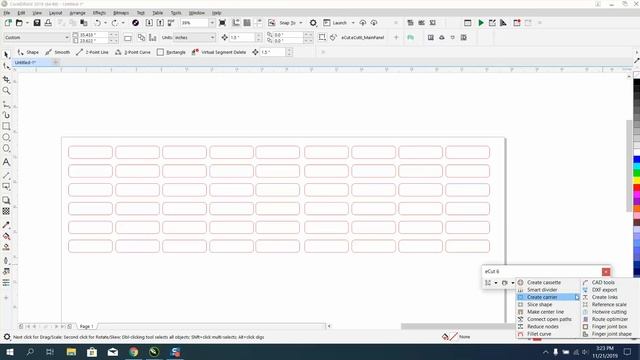Expand second eCut 6 panel dropdown arrow
The image size is (640, 360).
pos(513,283)
